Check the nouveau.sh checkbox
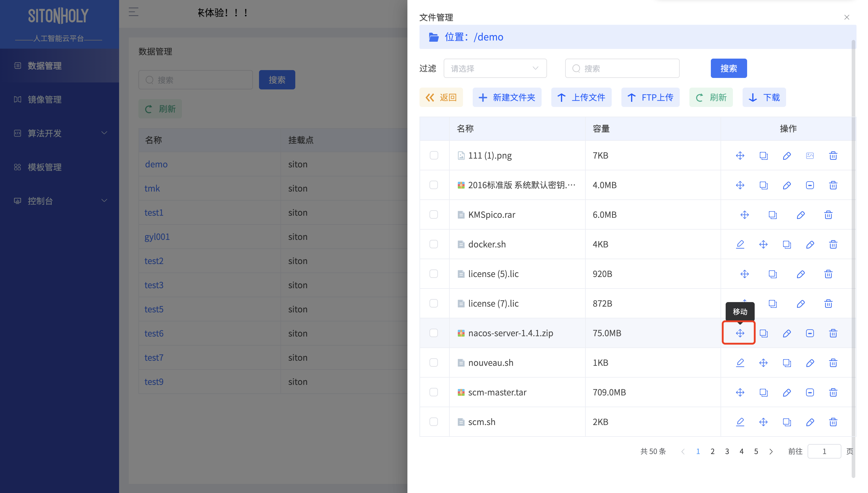868x493 pixels. 434,362
